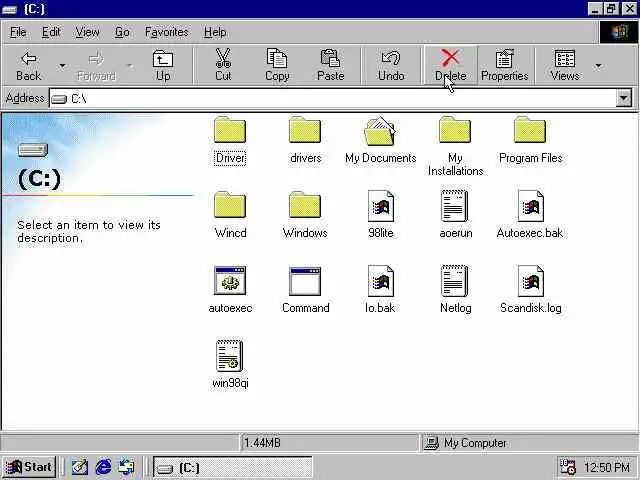Select the win98qi setup file
640x480 pixels.
229,356
